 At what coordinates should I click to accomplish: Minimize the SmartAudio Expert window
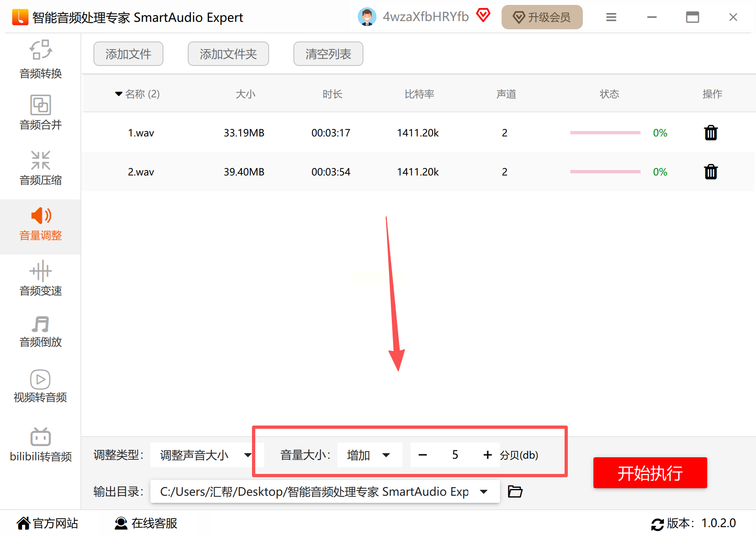[x=652, y=17]
